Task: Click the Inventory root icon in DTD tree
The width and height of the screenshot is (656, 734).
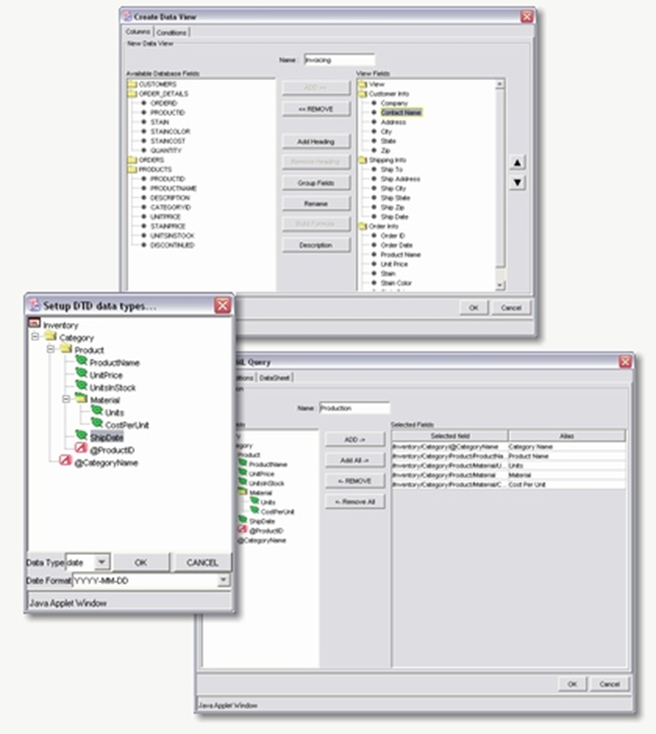Action: coord(34,325)
